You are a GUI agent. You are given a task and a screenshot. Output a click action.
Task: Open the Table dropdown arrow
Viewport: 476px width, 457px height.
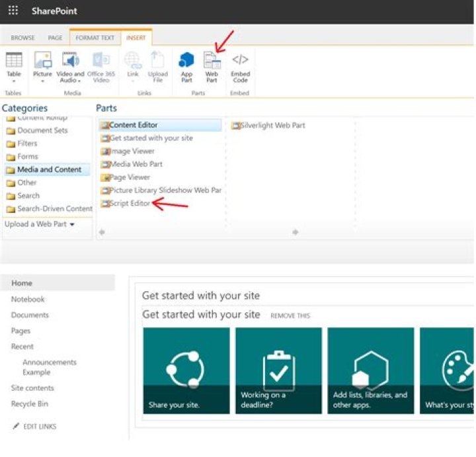[x=14, y=81]
